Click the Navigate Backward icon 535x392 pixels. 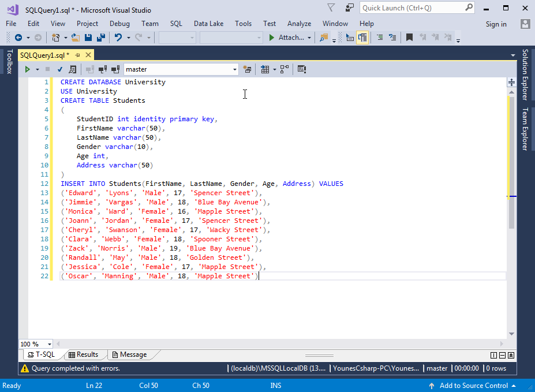point(18,38)
